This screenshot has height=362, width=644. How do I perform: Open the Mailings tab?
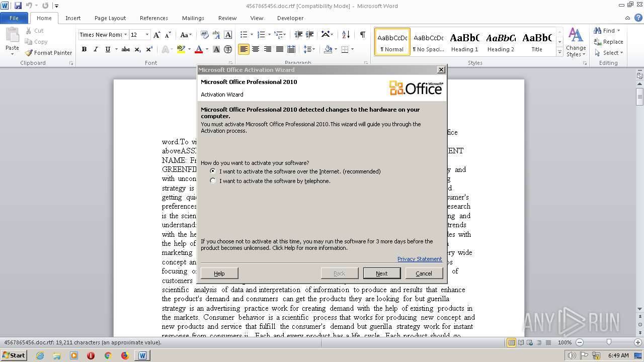pos(193,18)
